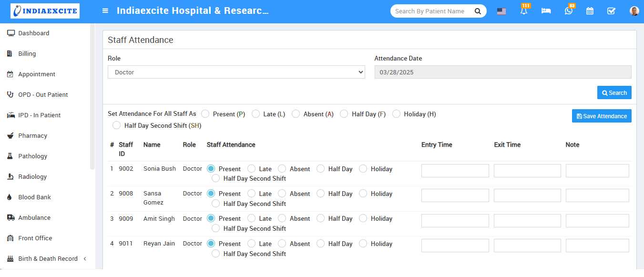This screenshot has width=644, height=277.
Task: Click the notification bell icon
Action: click(x=524, y=11)
